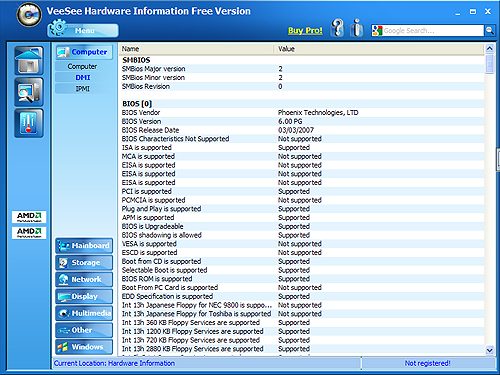Click the Phoenix Technologies, LTD value
The image size is (500, 375).
click(x=318, y=112)
